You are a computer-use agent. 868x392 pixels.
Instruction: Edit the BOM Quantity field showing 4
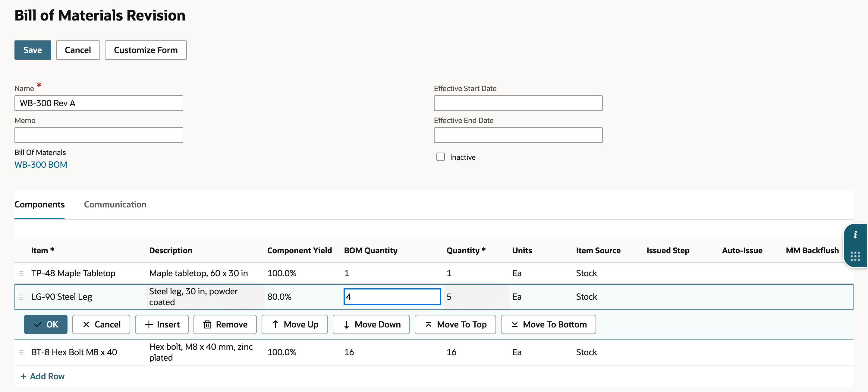(392, 297)
